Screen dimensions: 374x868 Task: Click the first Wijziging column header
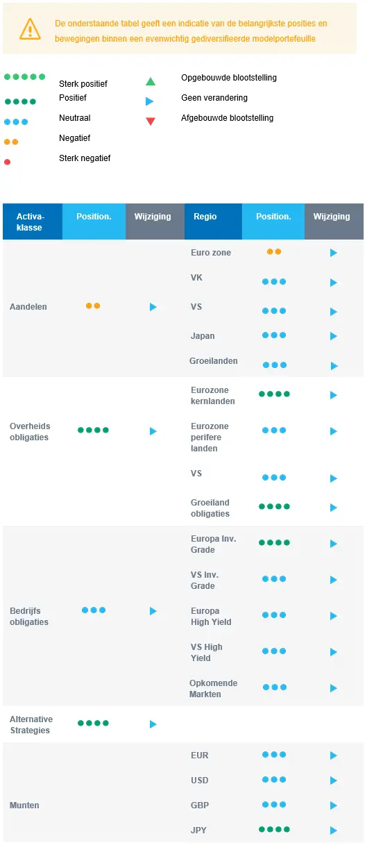[x=155, y=222]
